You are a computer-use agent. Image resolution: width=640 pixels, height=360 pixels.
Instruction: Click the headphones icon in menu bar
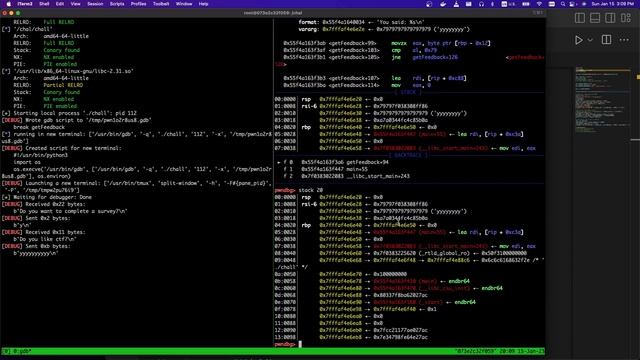tap(481, 4)
